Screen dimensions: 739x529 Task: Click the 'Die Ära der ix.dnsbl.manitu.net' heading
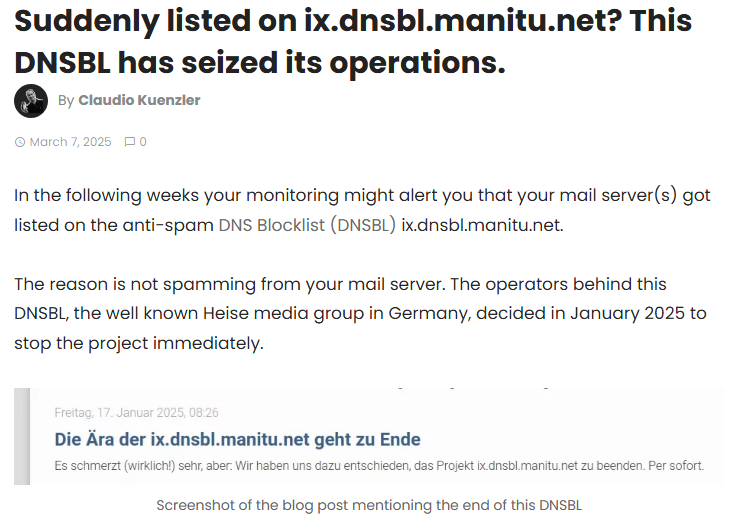237,439
